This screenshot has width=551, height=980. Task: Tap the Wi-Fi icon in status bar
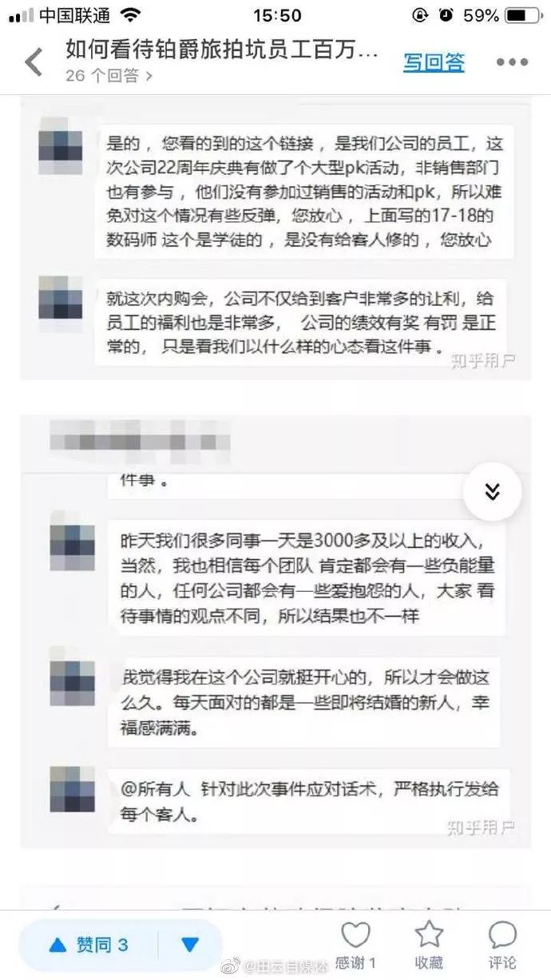[130, 15]
